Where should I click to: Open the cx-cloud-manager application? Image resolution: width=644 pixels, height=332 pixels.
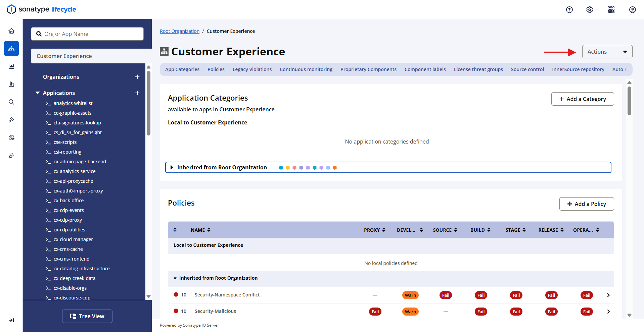point(73,239)
